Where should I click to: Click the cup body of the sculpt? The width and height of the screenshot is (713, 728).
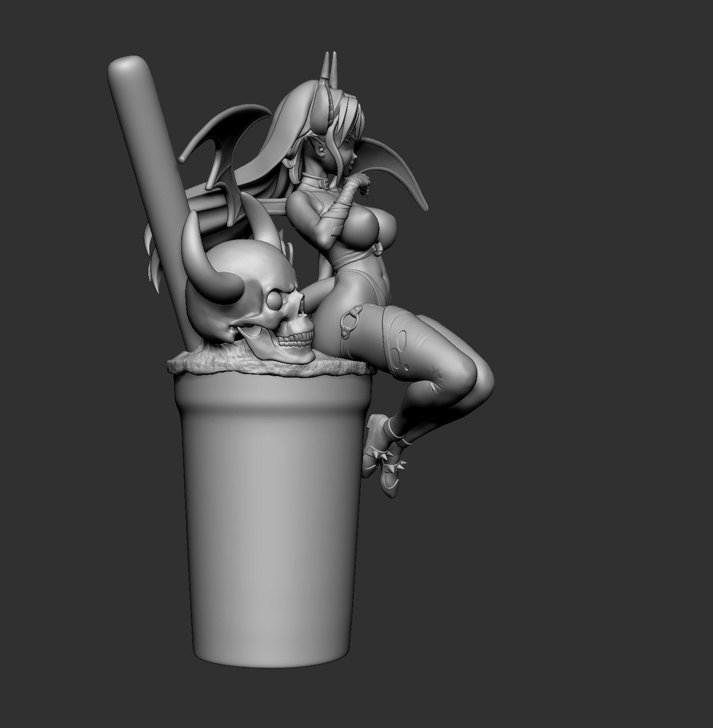click(x=272, y=520)
